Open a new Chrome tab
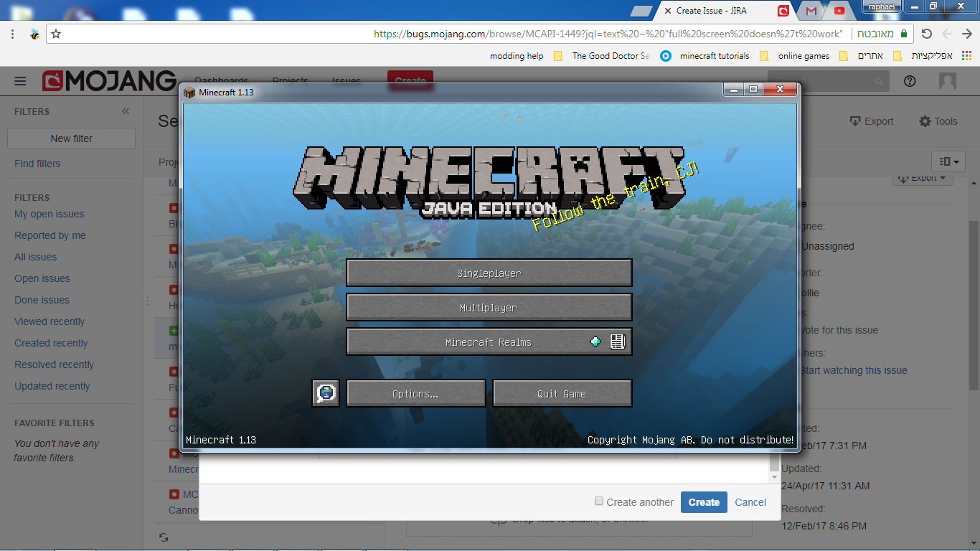 click(641, 11)
